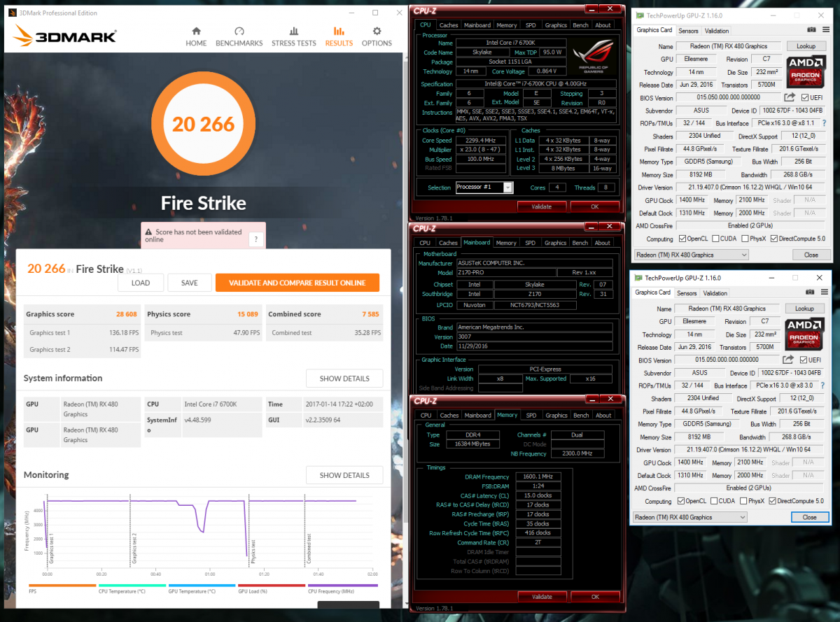Click Lookup button in lower GPU-Z window

tap(804, 309)
